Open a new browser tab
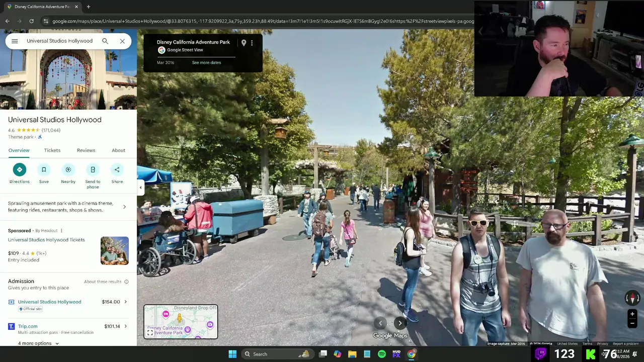Image resolution: width=644 pixels, height=362 pixels. click(88, 7)
